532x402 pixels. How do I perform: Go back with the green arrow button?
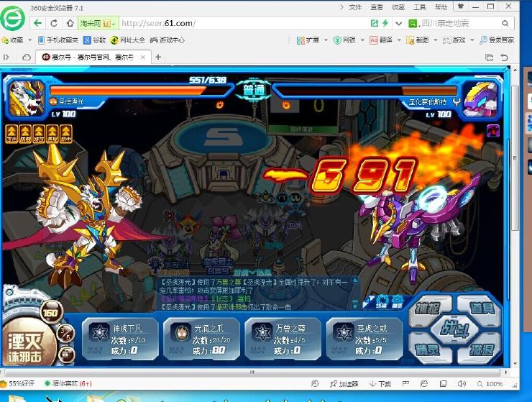[37, 23]
